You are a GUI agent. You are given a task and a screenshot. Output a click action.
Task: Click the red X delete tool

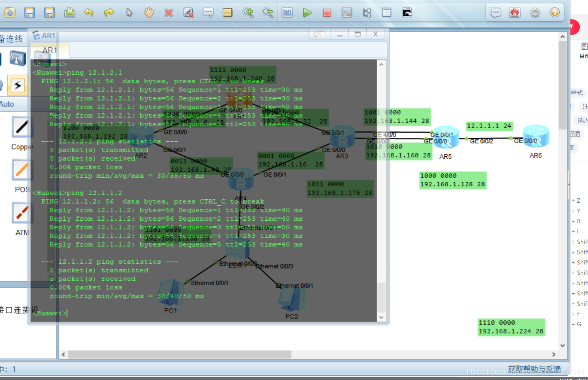tap(169, 12)
